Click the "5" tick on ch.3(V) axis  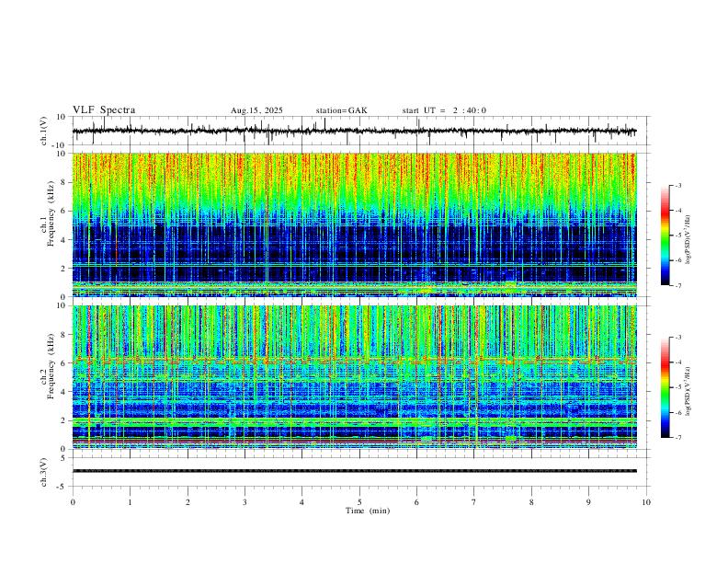coord(63,458)
